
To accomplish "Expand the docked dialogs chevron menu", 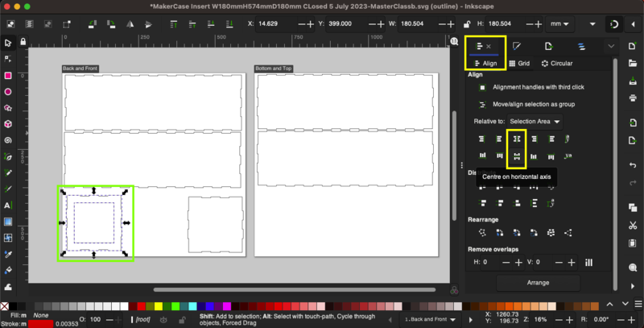I will point(611,46).
